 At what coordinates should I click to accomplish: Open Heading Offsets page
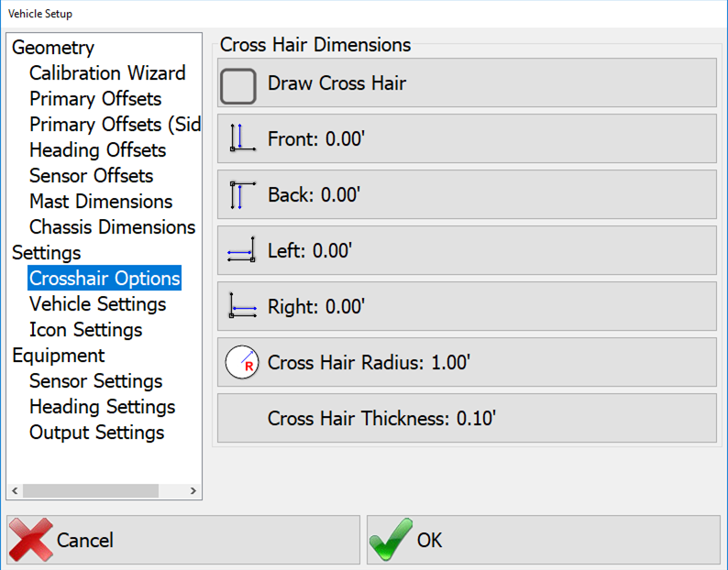coord(97,150)
